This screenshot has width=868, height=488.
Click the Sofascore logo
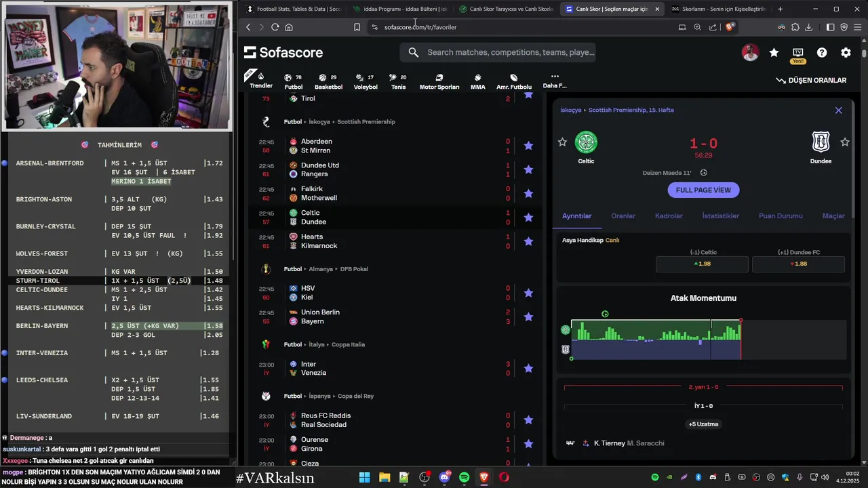pos(283,52)
